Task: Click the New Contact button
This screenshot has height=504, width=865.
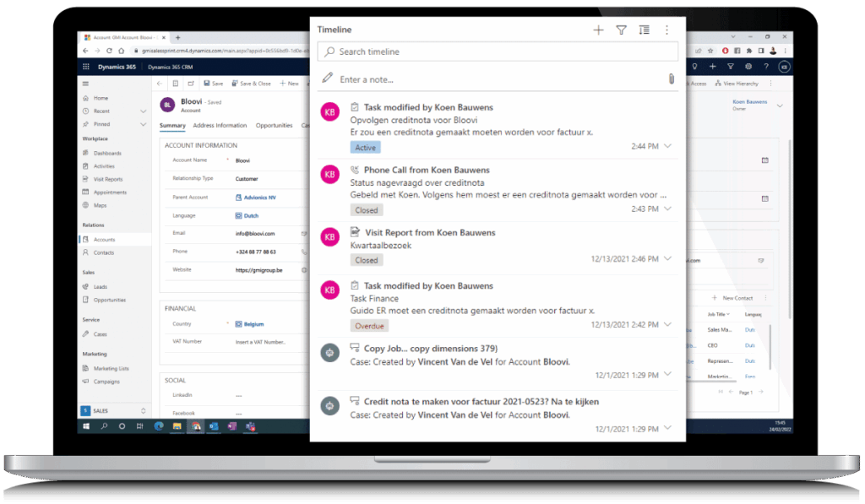Action: click(733, 298)
